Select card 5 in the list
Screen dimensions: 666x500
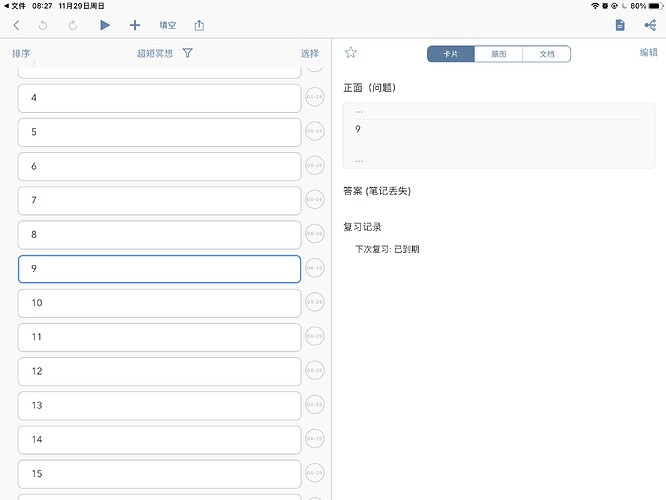pos(159,132)
